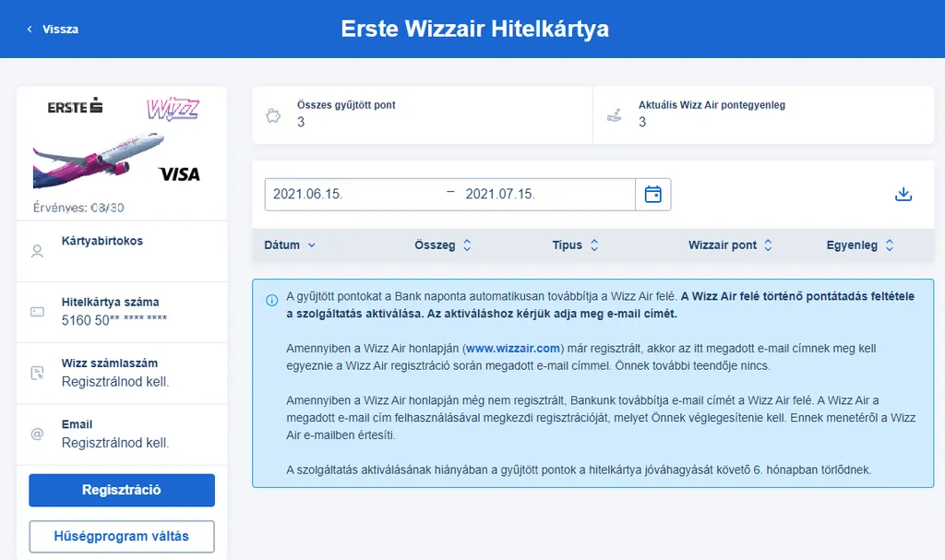This screenshot has height=560, width=945.
Task: Edit the end date 2021.07.15. field
Action: click(544, 195)
